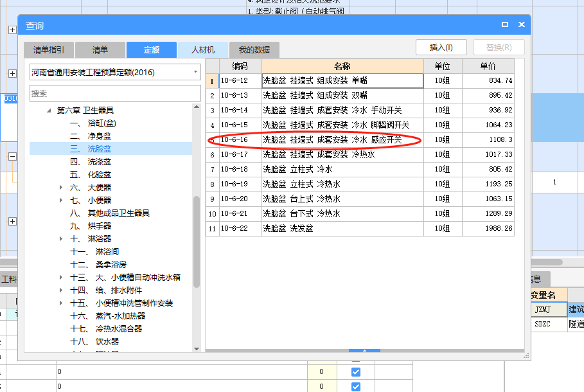Screen dimensions: 584x392
Task: Select 十一、淋浴间 tree item
Action: [94, 252]
